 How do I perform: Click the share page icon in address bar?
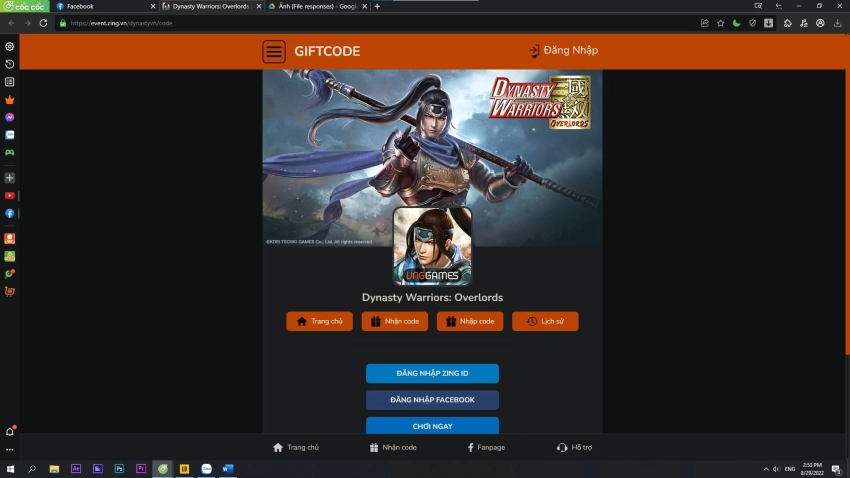[x=705, y=23]
